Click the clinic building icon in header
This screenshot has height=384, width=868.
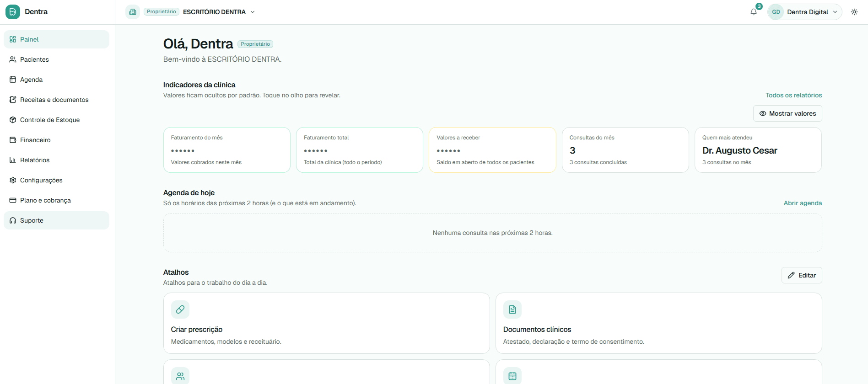click(133, 12)
